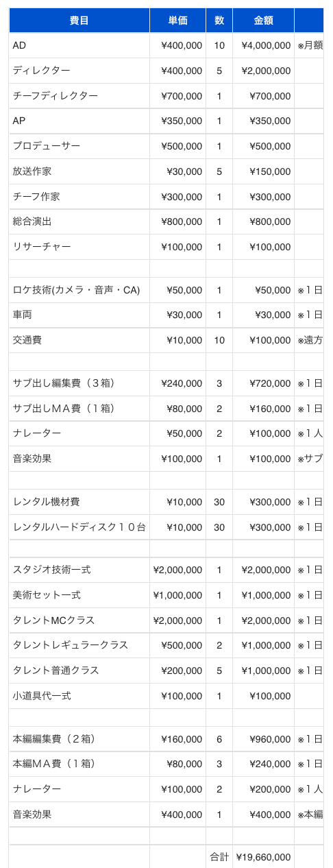Select the リサーチャー cell
This screenshot has width=333, height=868.
coord(79,247)
